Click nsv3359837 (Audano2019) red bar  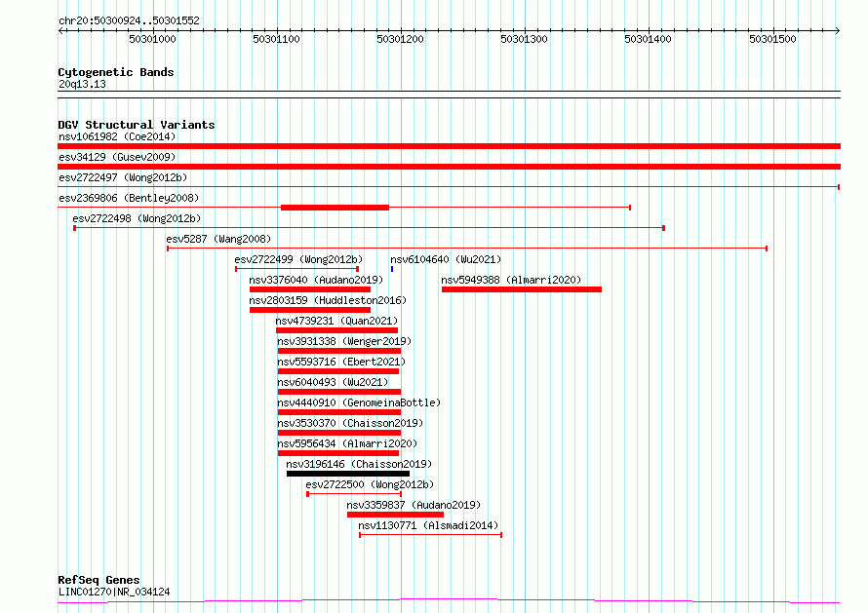[395, 515]
